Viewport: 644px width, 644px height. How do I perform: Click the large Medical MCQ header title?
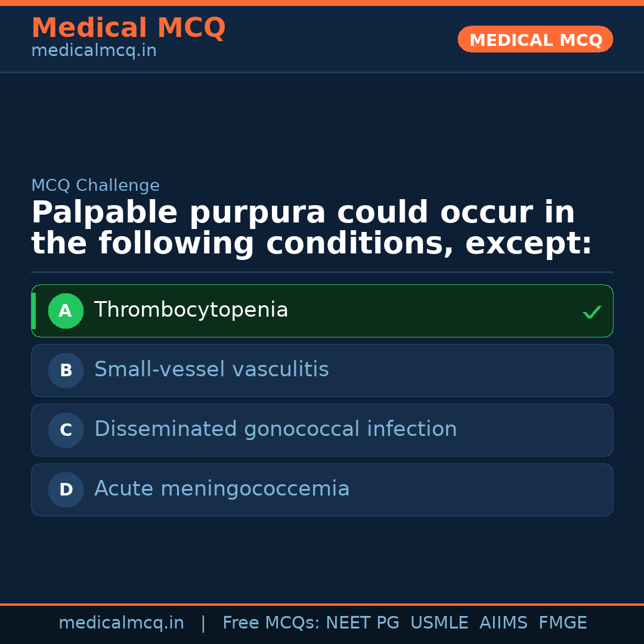(x=128, y=28)
